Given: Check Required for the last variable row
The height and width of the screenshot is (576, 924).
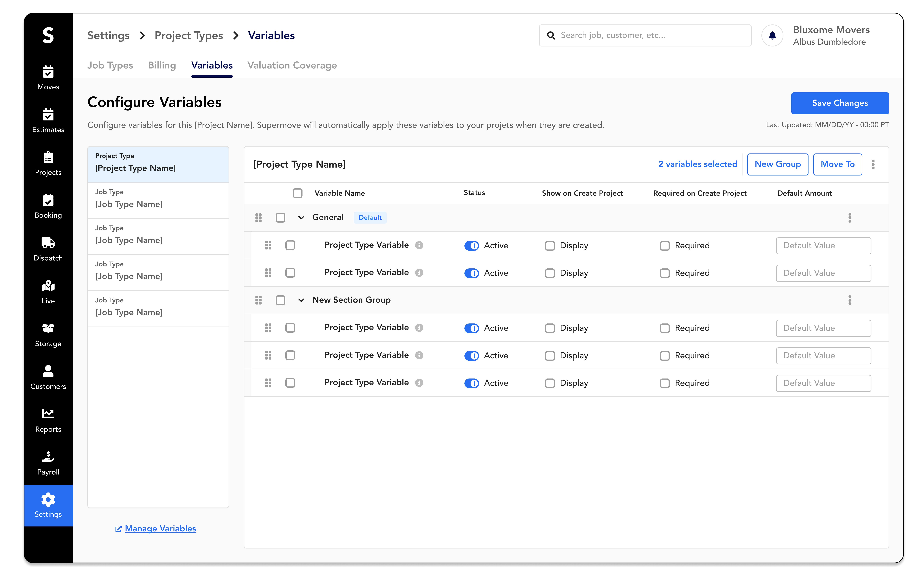Looking at the screenshot, I should pyautogui.click(x=665, y=383).
